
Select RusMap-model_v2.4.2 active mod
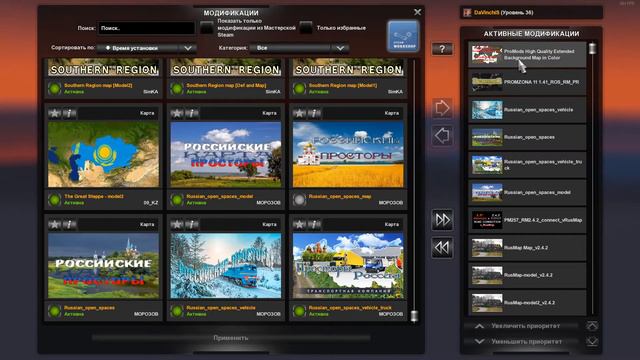[527, 275]
